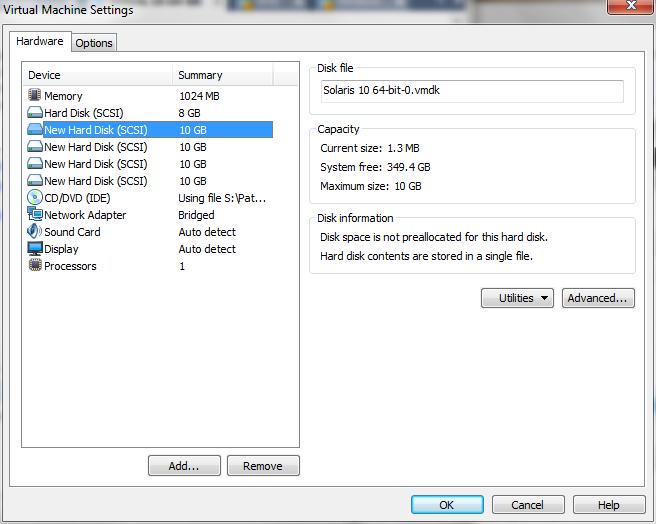Click the Processors chip icon

point(35,266)
